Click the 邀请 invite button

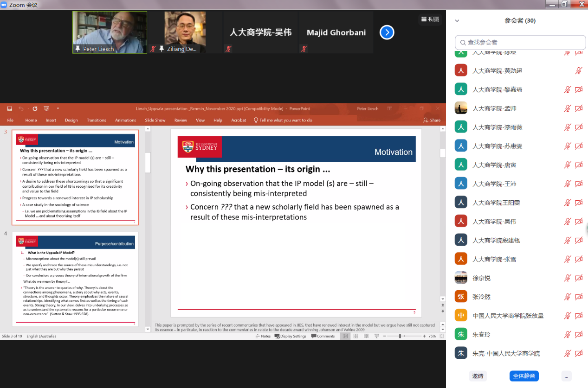click(x=478, y=376)
